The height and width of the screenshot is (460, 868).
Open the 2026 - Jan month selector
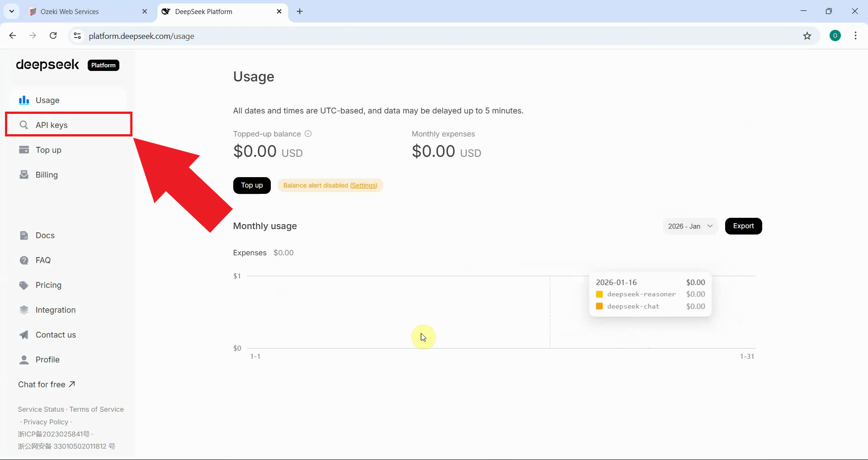tap(690, 226)
